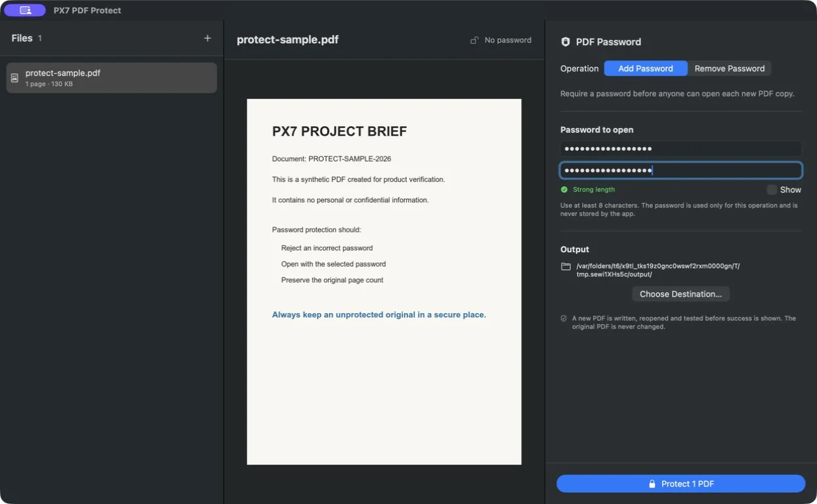Click the "PX7 PDF Protect" window title
Viewport: 817px width, 504px height.
(x=87, y=10)
